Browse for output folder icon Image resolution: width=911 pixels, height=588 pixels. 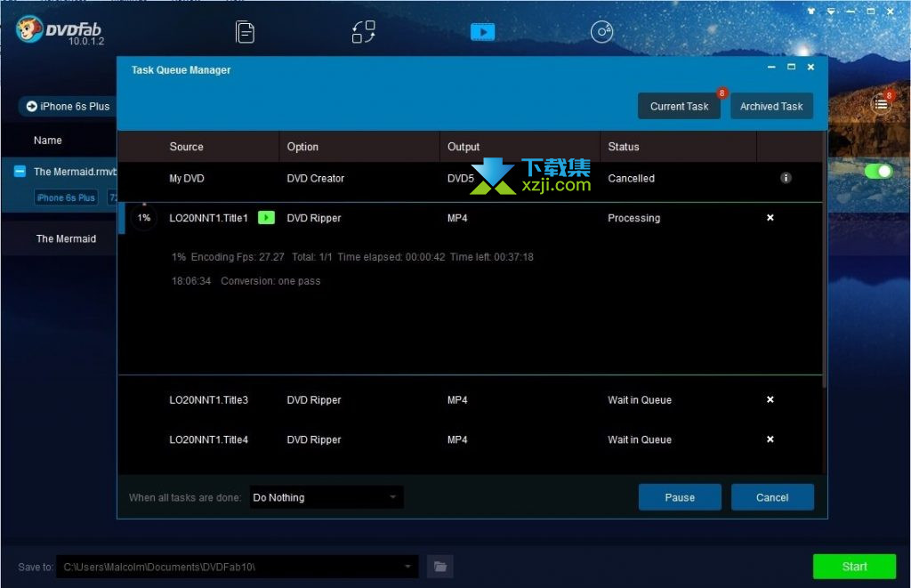(440, 567)
